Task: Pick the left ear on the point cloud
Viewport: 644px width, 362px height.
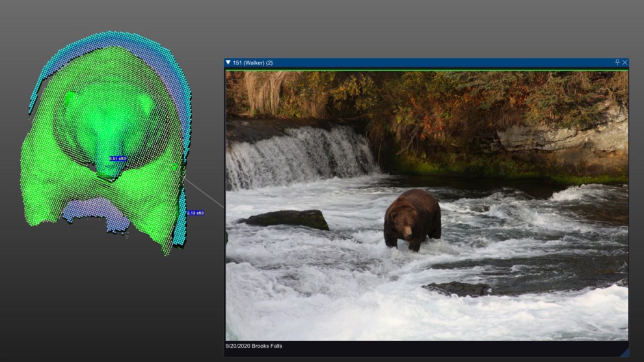Action: pyautogui.click(x=70, y=98)
